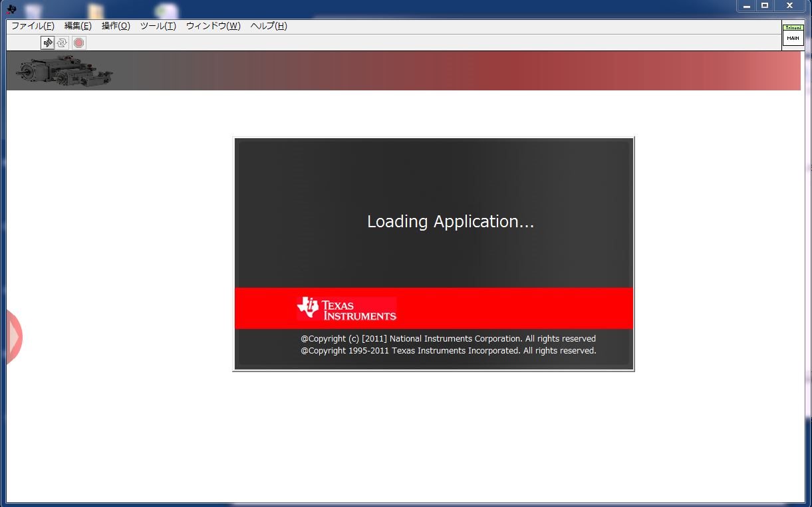Click the MAIN VI icon pane
This screenshot has height=507, width=812.
[793, 35]
